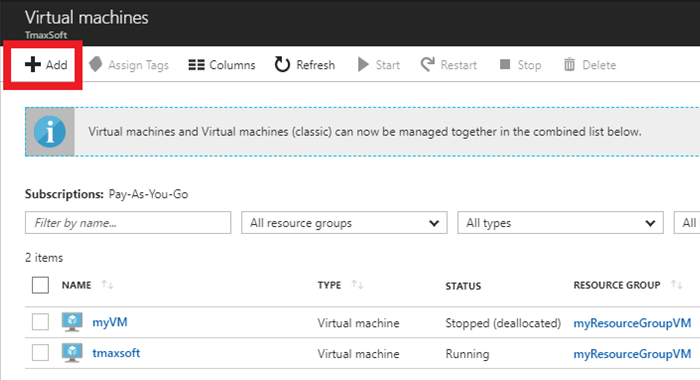Click the Stop label
Viewport: 700px width, 380px height.
pos(529,65)
